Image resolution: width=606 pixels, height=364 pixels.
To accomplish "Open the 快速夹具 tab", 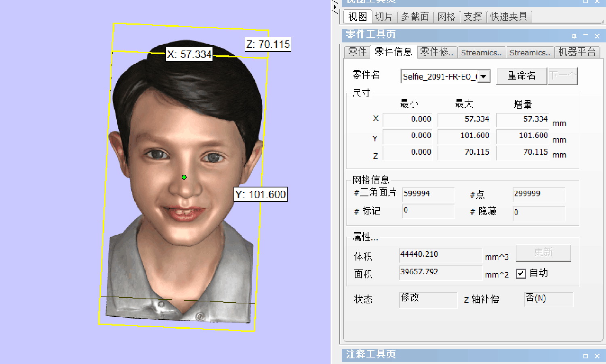I will (x=509, y=17).
